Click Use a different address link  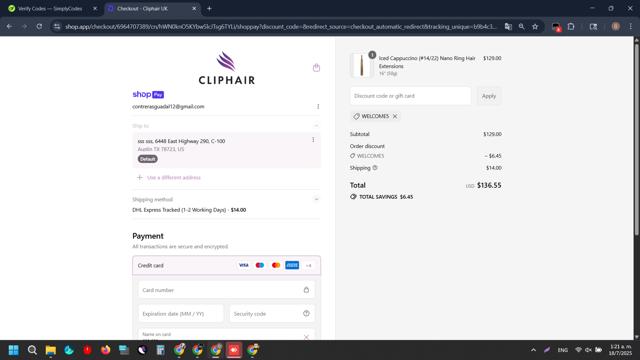click(x=173, y=178)
